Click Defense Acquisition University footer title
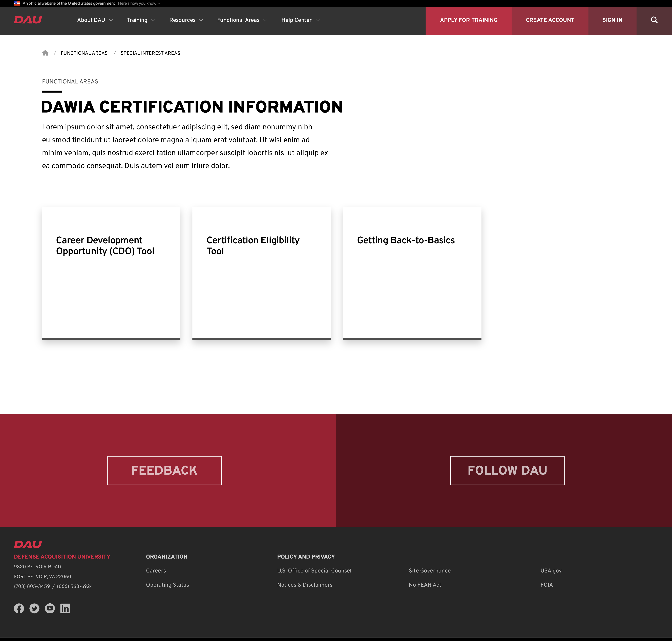The width and height of the screenshot is (672, 641). pyautogui.click(x=62, y=557)
